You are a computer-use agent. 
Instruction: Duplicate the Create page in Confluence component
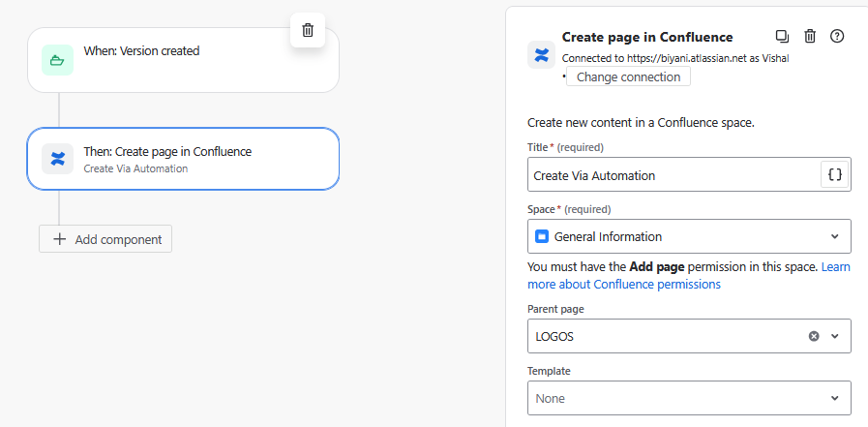coord(783,37)
